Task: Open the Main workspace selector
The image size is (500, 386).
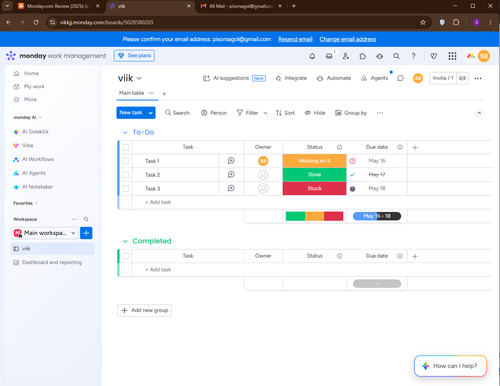Action: (45, 233)
